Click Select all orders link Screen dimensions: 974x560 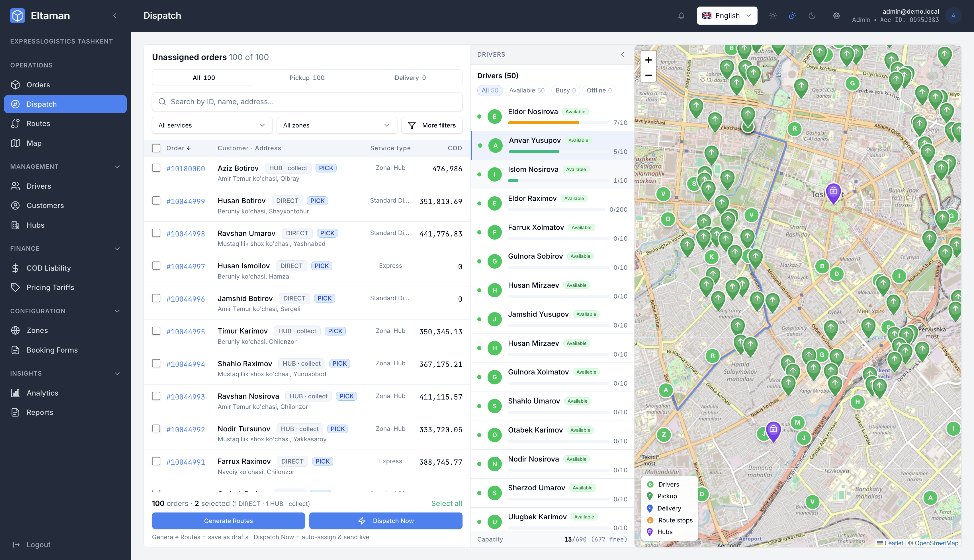pyautogui.click(x=446, y=503)
